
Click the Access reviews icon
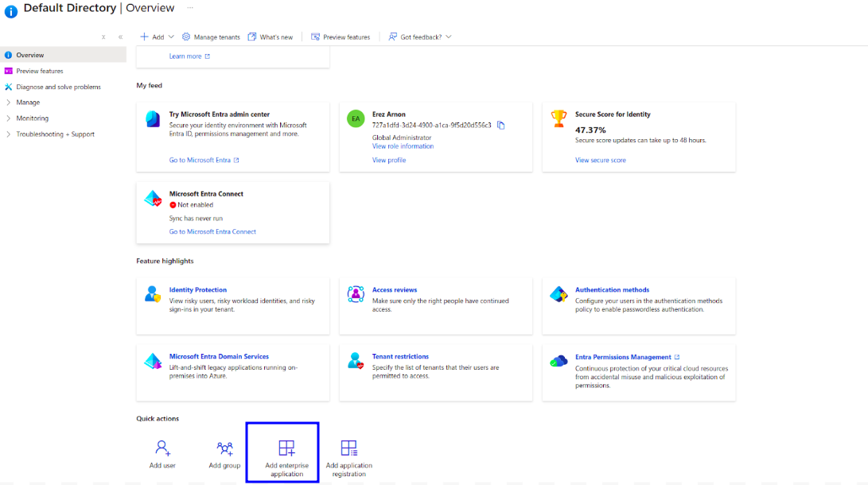point(356,293)
